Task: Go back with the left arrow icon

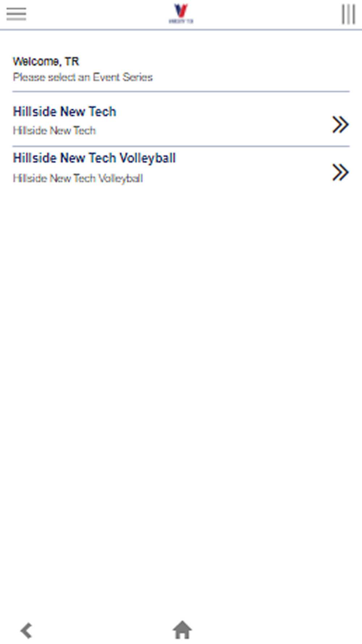Action: 26,631
